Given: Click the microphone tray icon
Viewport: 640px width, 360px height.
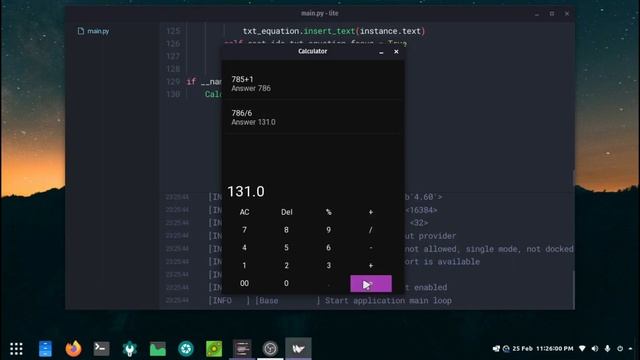Looking at the screenshot, I should click(x=607, y=349).
